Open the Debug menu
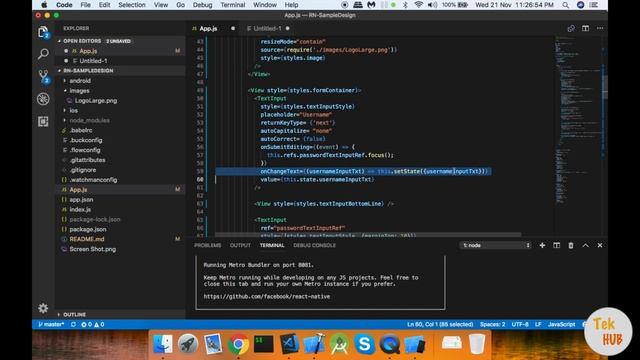Screen dimensions: 640x360 202,5
